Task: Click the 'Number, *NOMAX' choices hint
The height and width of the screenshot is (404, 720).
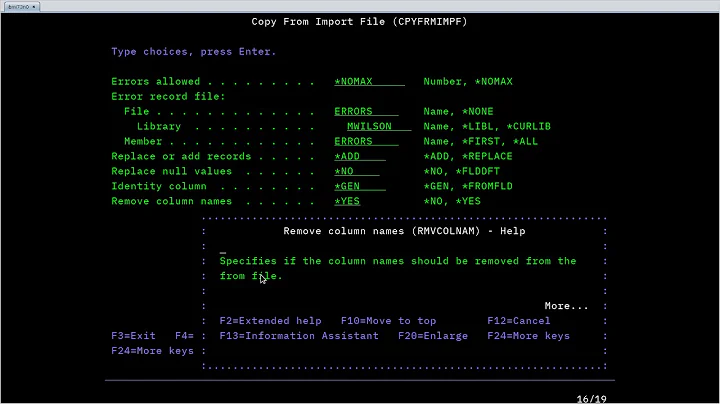Action: point(467,82)
